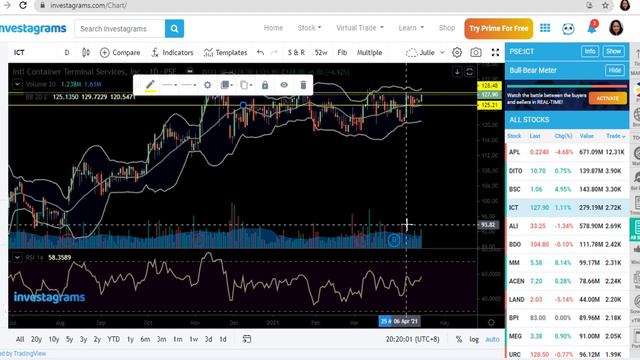Click the 128.48 yellow price label

pos(489,86)
